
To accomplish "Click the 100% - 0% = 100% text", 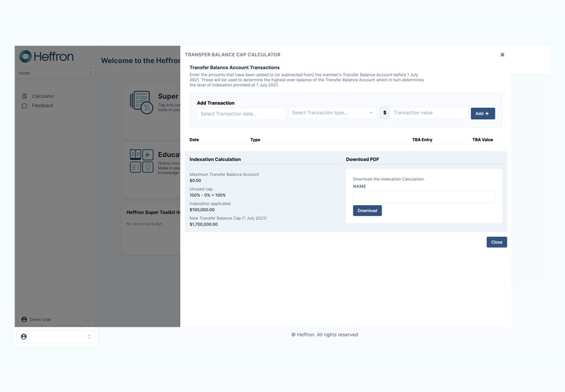I will point(208,195).
